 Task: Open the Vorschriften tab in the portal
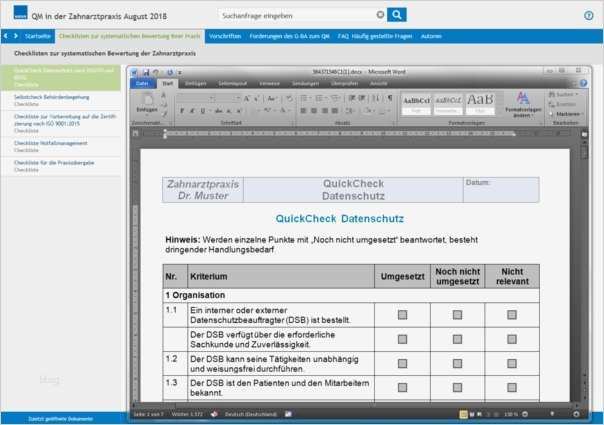[225, 36]
